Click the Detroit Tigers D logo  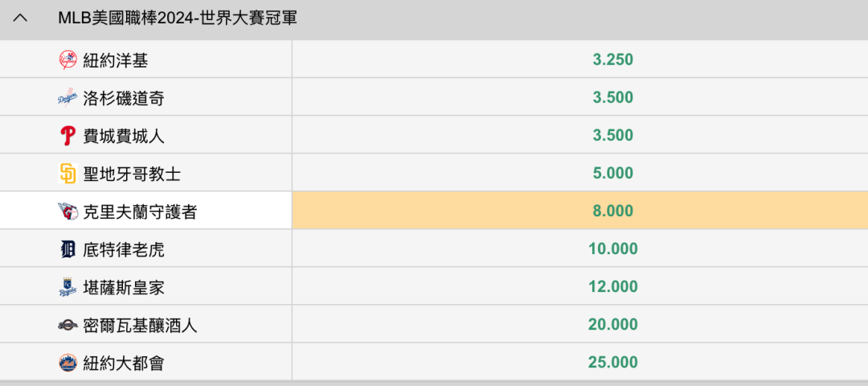tap(68, 249)
